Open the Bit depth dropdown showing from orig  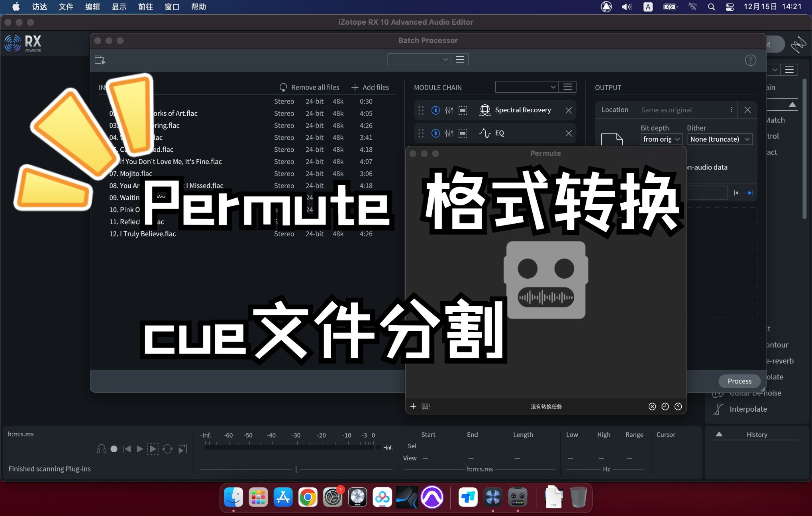click(x=661, y=139)
